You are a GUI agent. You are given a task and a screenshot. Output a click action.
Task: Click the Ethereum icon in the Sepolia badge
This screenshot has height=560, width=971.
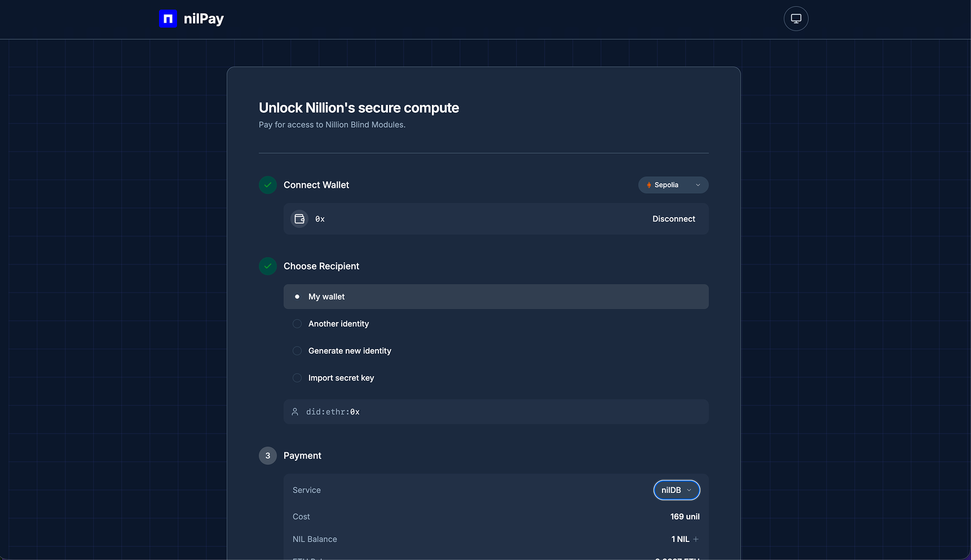click(x=648, y=185)
